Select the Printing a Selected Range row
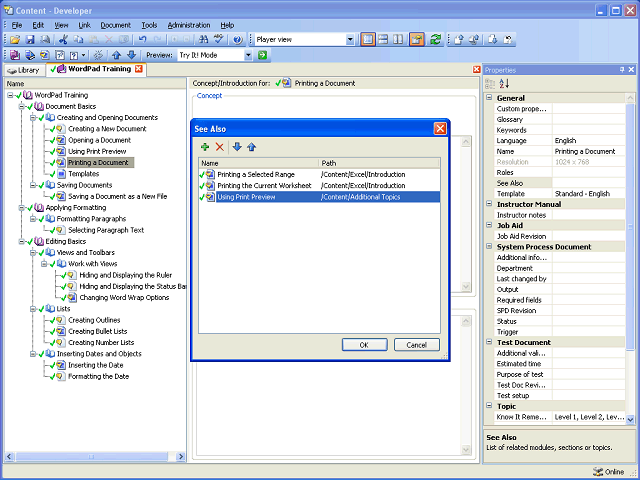The height and width of the screenshot is (480, 640). coord(319,175)
